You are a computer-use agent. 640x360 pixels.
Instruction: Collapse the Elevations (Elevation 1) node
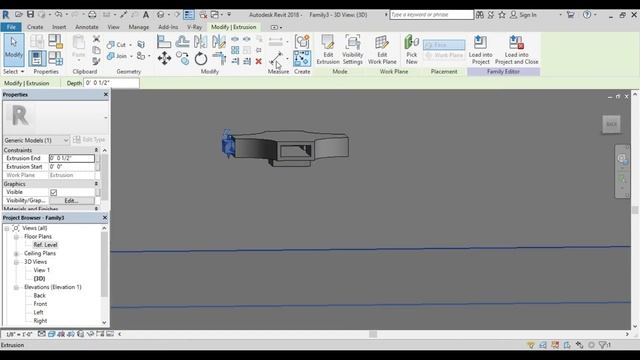tap(16, 287)
